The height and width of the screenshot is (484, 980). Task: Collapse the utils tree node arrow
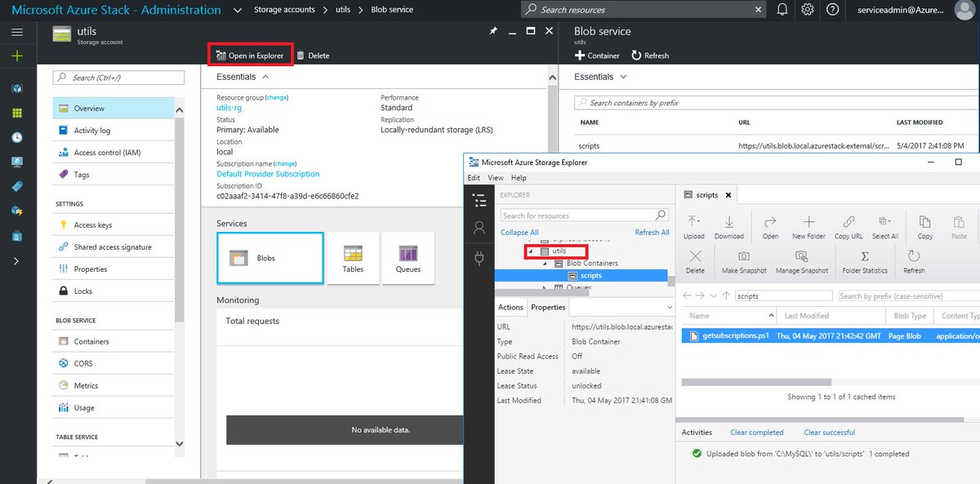pos(529,251)
